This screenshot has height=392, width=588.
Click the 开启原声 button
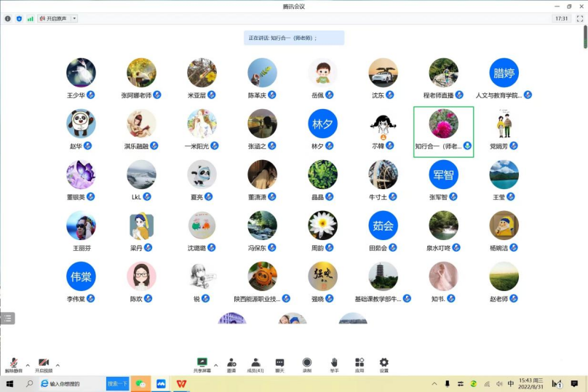pyautogui.click(x=55, y=18)
